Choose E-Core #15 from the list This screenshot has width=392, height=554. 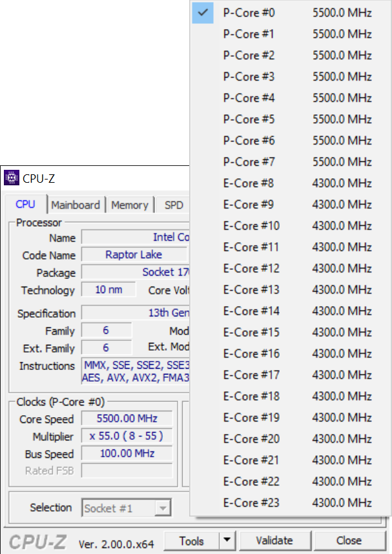[290, 333]
